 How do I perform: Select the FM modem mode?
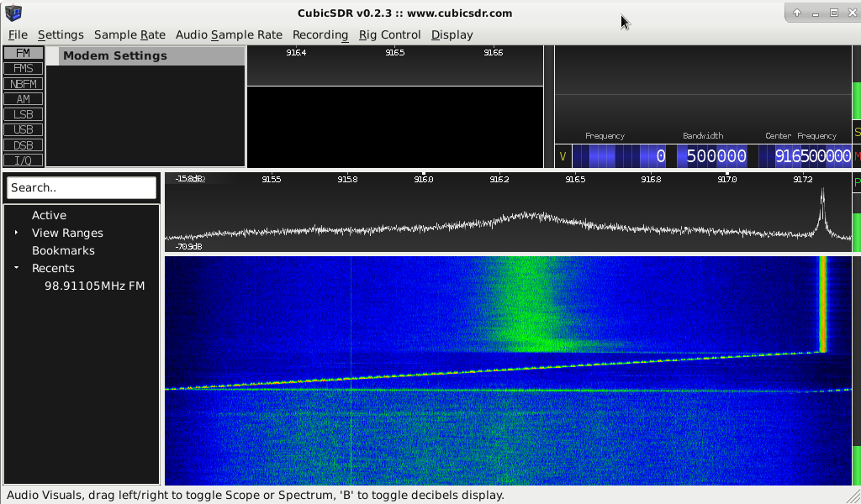point(23,53)
